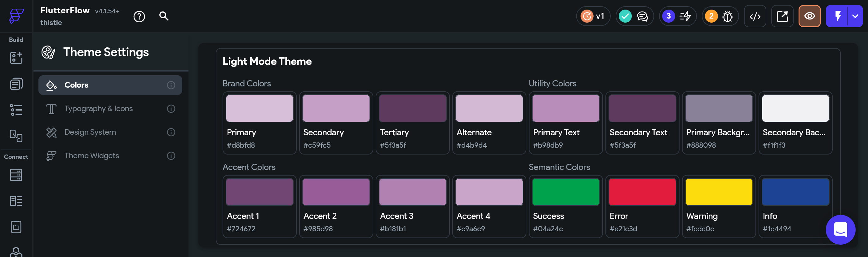868x257 pixels.
Task: Pick the Accent 1 color swatch
Action: coord(259,192)
